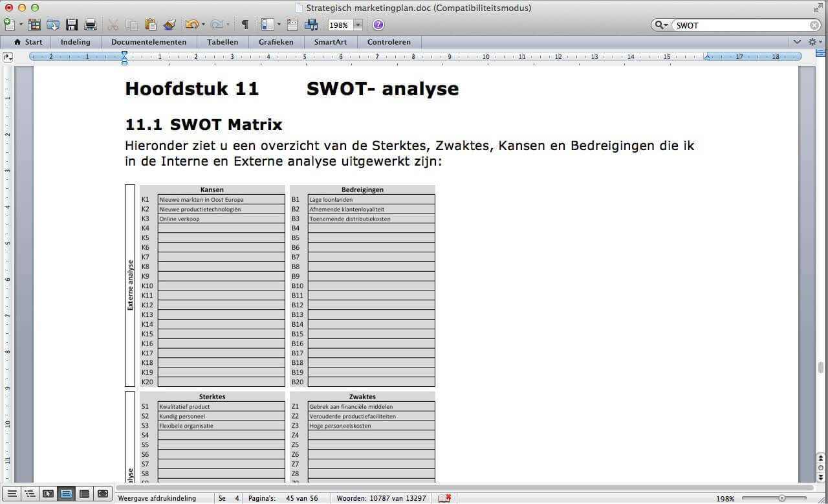The image size is (828, 504).
Task: Click cell 'Afnemende klantenloyaliteit'
Action: 371,209
